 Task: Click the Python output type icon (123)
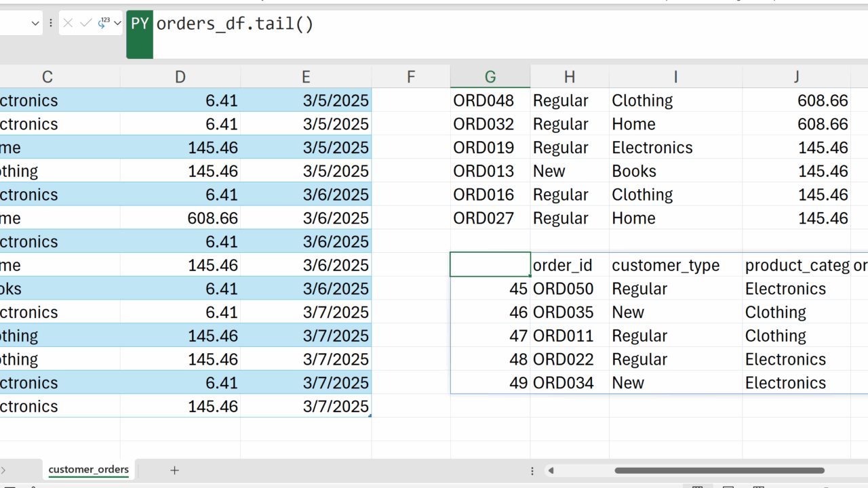tap(104, 23)
